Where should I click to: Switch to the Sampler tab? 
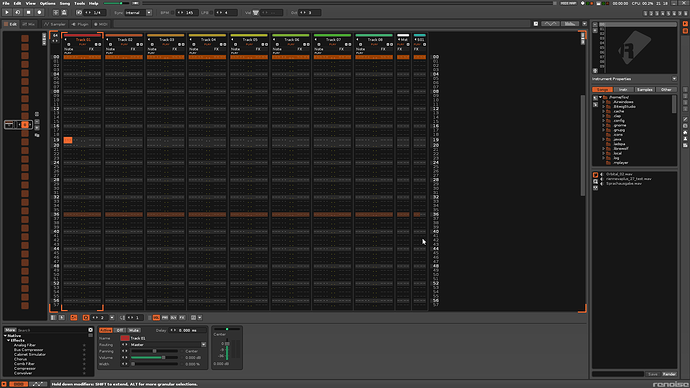pos(55,24)
